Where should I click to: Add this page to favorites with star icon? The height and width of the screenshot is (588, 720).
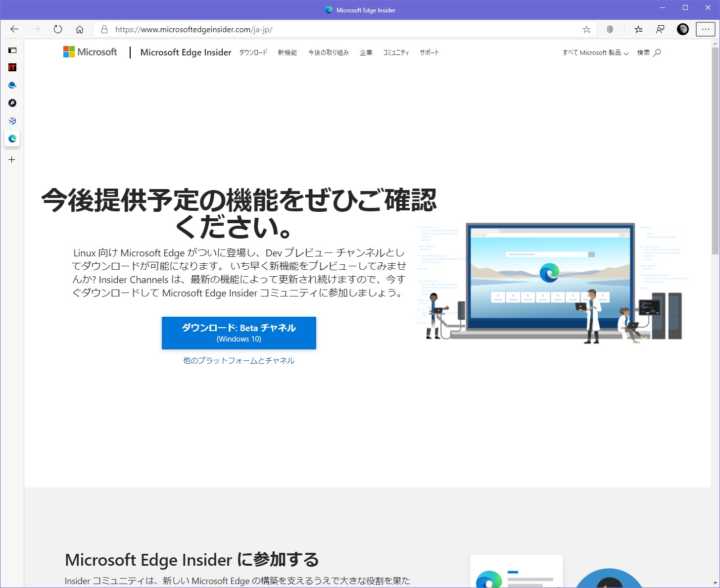pyautogui.click(x=586, y=30)
